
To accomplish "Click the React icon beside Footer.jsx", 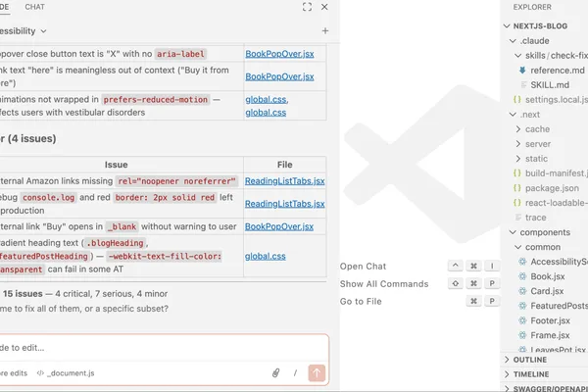I will pos(522,320).
